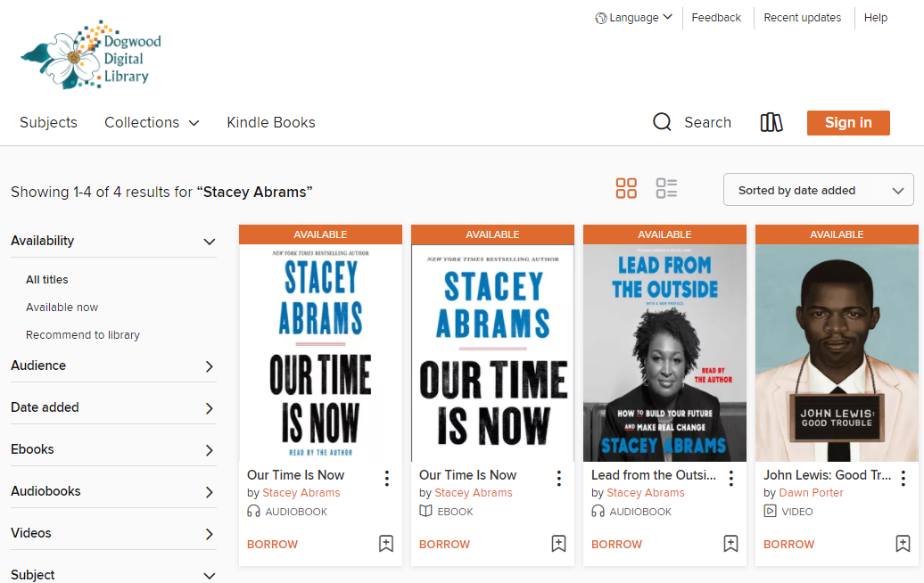Open the Language dropdown menu
This screenshot has width=924, height=583.
633,18
